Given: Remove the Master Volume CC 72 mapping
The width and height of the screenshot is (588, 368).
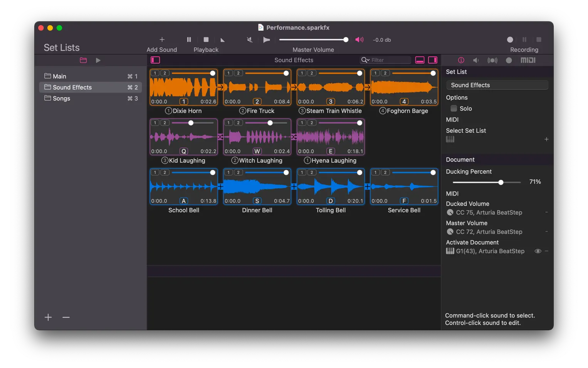Looking at the screenshot, I should click(546, 231).
